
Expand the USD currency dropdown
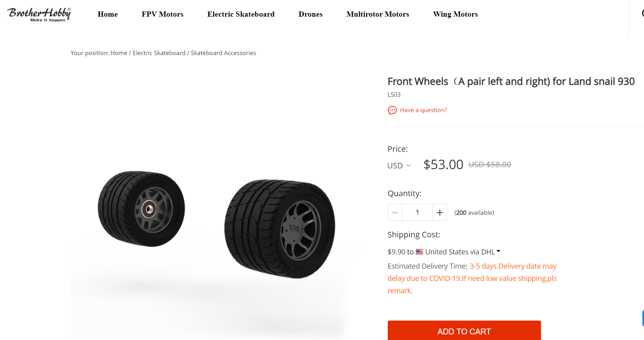399,166
